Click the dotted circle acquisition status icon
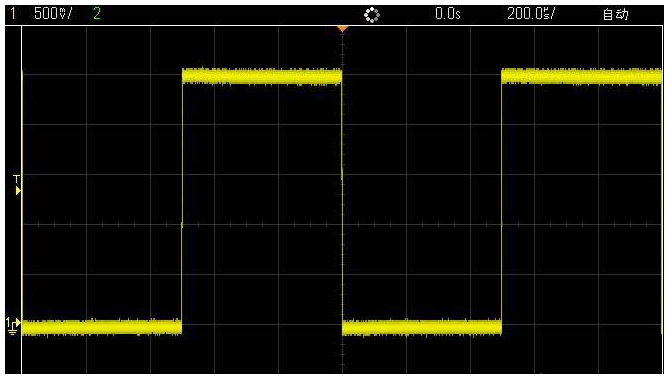This screenshot has height=381, width=672. tap(372, 15)
